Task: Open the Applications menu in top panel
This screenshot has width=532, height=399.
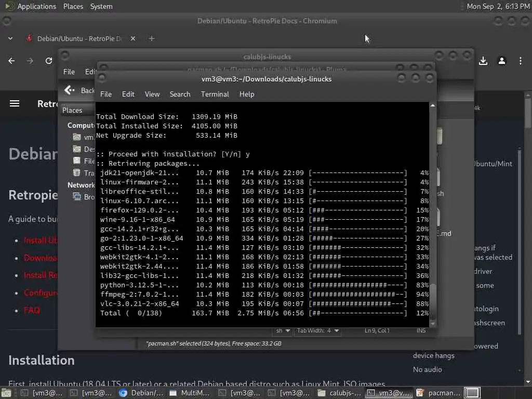Action: point(37,6)
